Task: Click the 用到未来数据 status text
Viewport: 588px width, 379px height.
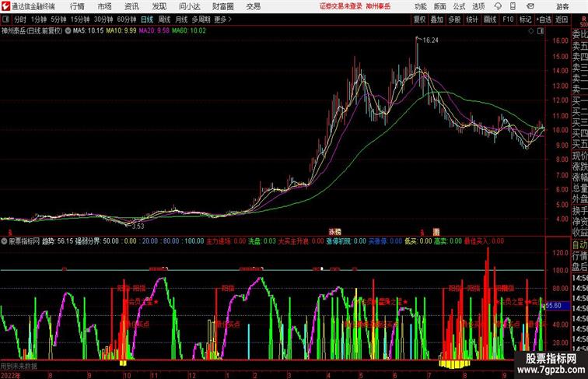Action: click(x=19, y=366)
